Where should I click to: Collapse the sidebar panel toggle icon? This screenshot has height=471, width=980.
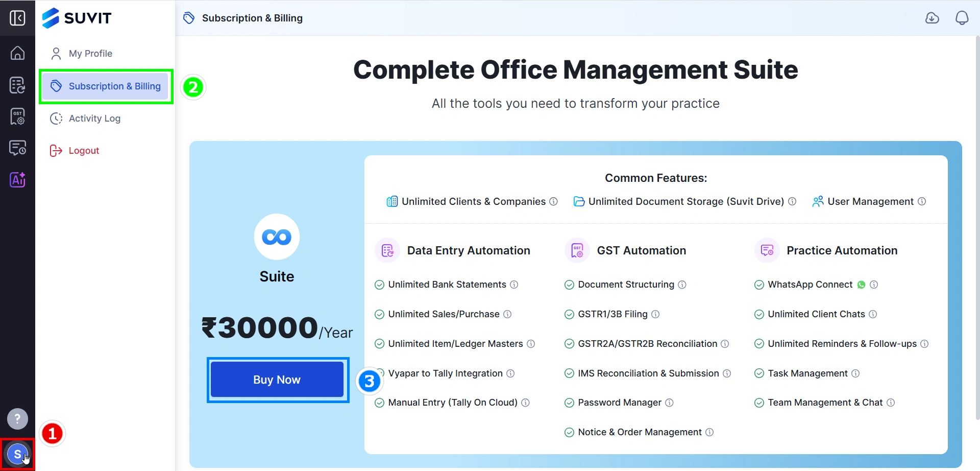(17, 18)
